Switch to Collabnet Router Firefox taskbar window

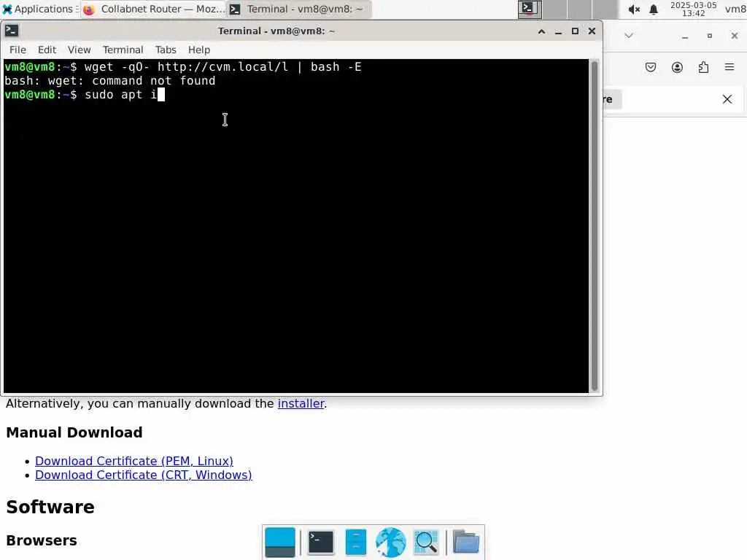(153, 9)
